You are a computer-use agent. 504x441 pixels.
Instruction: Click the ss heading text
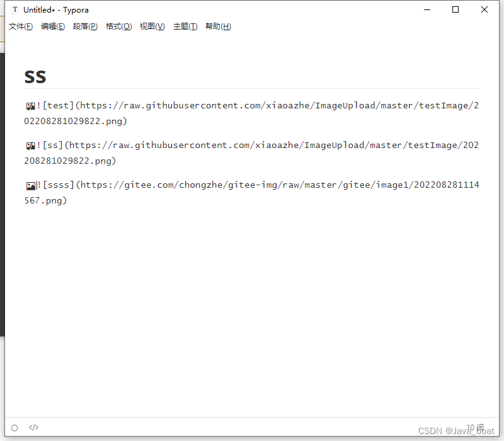tap(35, 77)
